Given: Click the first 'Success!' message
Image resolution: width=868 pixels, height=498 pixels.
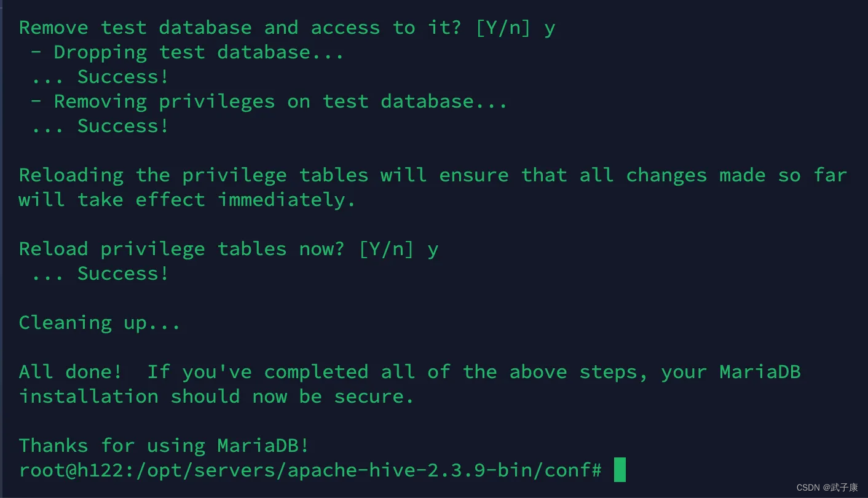Looking at the screenshot, I should pos(123,77).
